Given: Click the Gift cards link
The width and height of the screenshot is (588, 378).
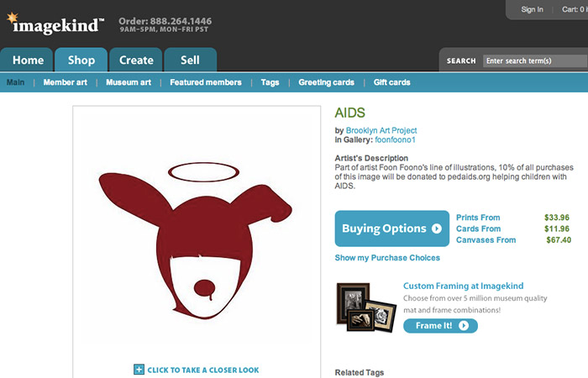Looking at the screenshot, I should pyautogui.click(x=392, y=82).
